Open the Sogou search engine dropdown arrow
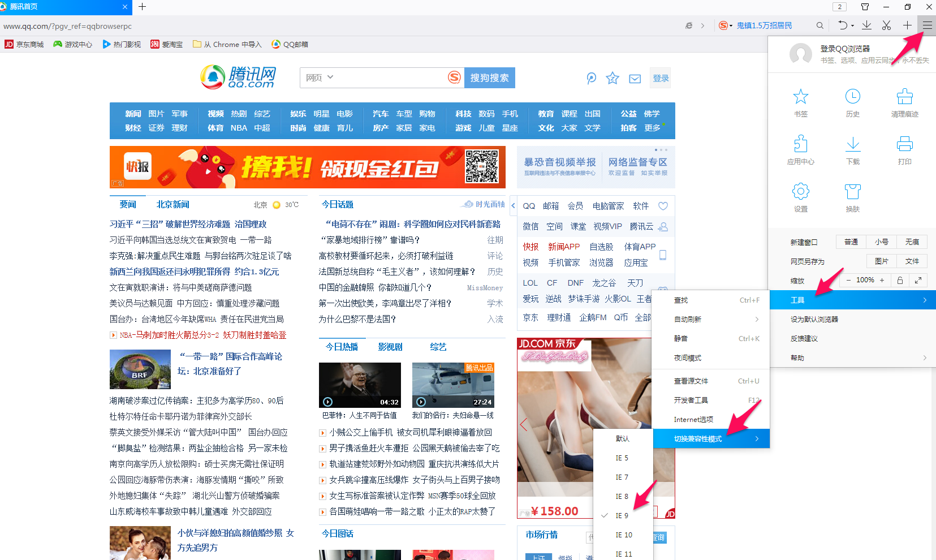This screenshot has width=936, height=560. 731,26
